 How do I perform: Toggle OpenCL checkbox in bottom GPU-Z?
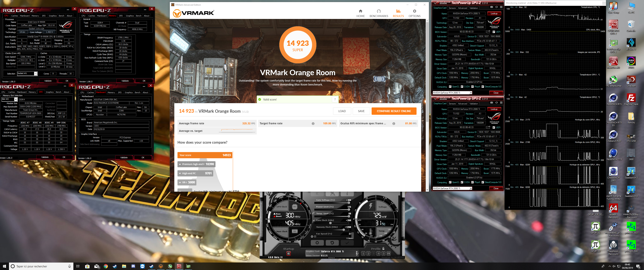pyautogui.click(x=450, y=182)
